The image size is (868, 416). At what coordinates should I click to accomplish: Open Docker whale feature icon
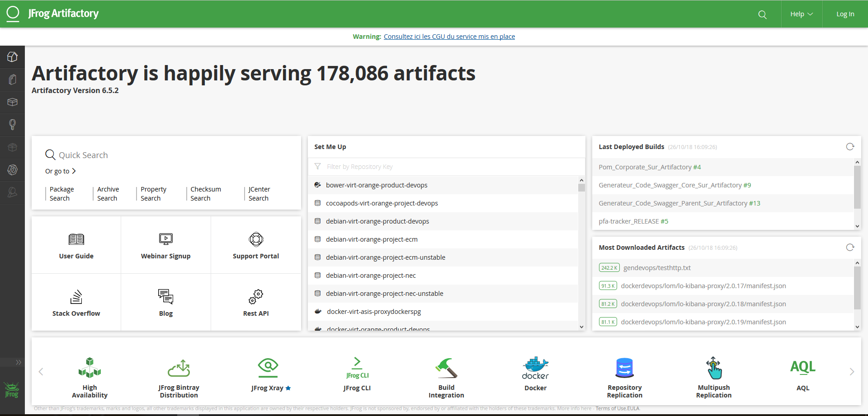click(x=536, y=368)
